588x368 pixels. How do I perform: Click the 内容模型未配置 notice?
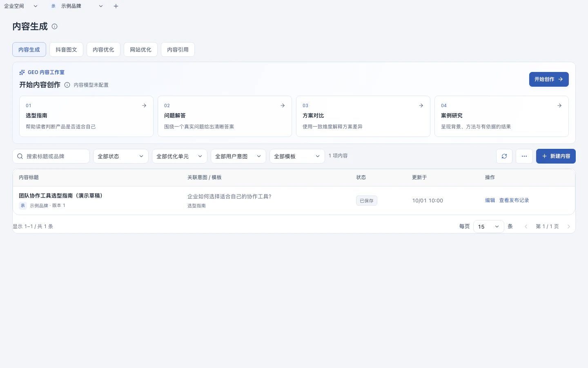coord(91,85)
